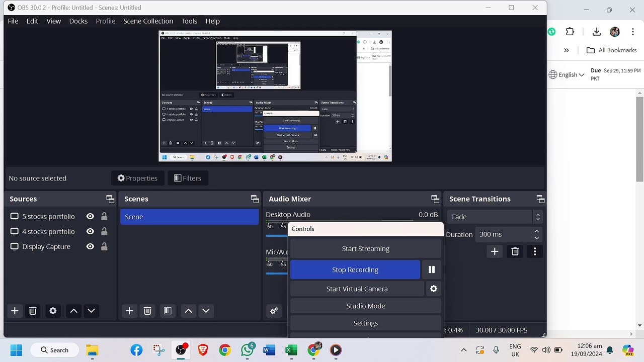This screenshot has height=362, width=644.
Task: Open All Bookmarks folder in browser
Action: [612, 50]
